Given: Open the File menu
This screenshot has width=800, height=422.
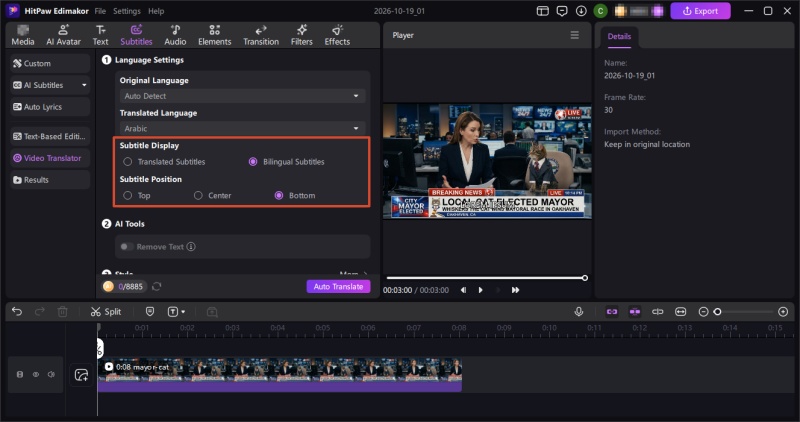Looking at the screenshot, I should (100, 11).
